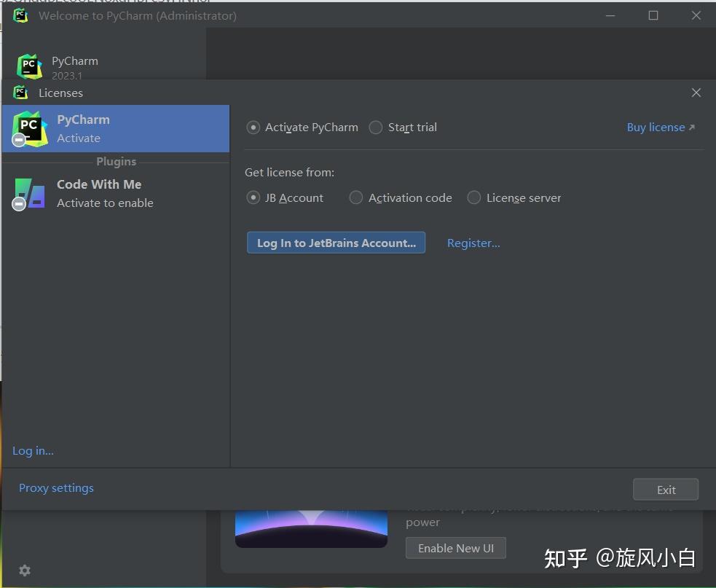Viewport: 716px width, 588px height.
Task: Open the settings gear in Welcome window
Action: pos(25,571)
